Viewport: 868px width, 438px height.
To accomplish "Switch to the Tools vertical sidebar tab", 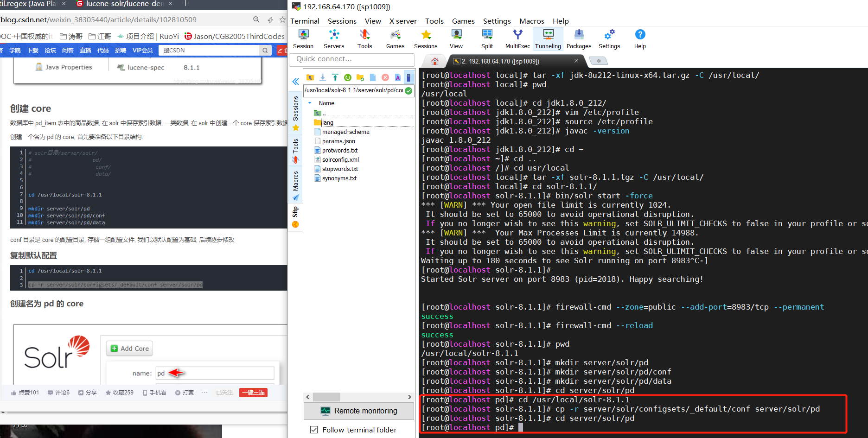I will (296, 151).
